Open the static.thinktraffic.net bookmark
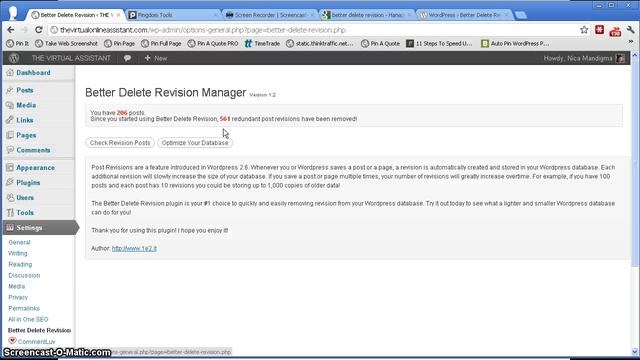This screenshot has width=640, height=360. point(320,43)
